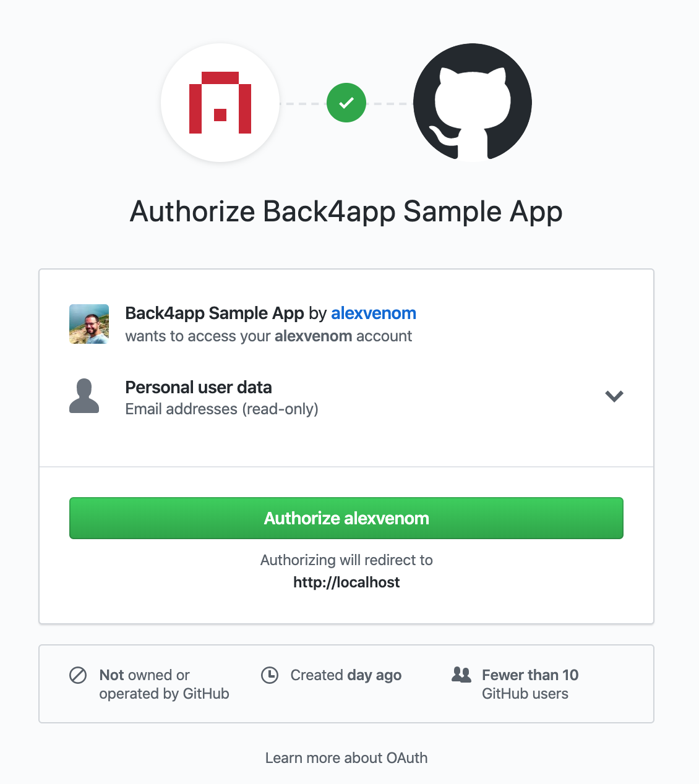Select the 'Back4app Sample App' title text

click(x=214, y=313)
